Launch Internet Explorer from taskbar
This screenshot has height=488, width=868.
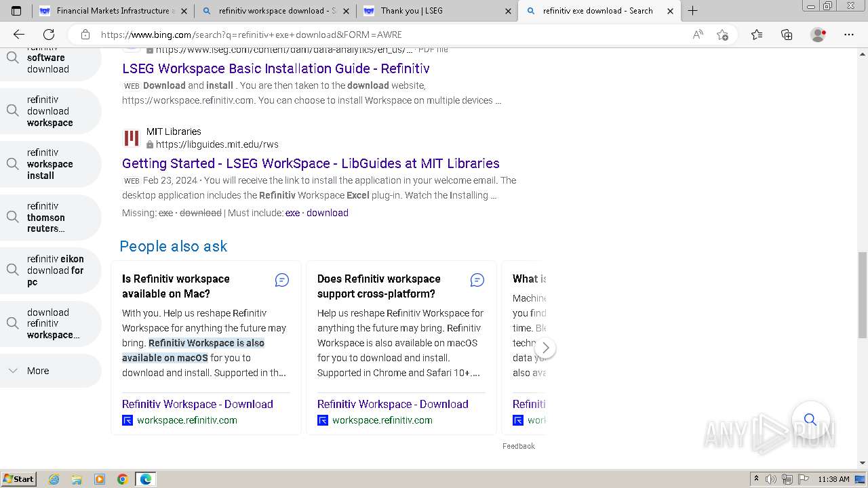[54, 479]
